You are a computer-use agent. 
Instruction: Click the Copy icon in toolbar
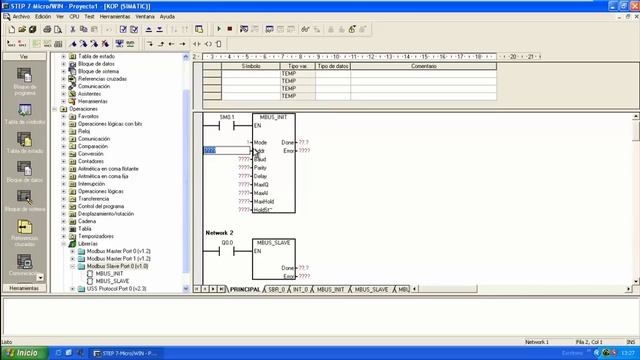click(x=84, y=29)
